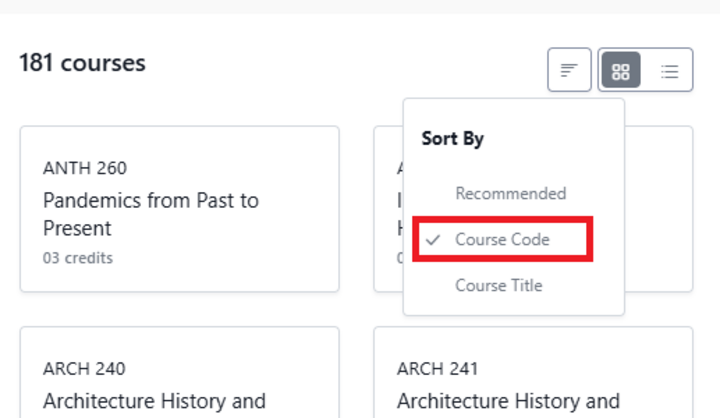
Task: Click Architecture History title under ARCH 240
Action: [154, 401]
